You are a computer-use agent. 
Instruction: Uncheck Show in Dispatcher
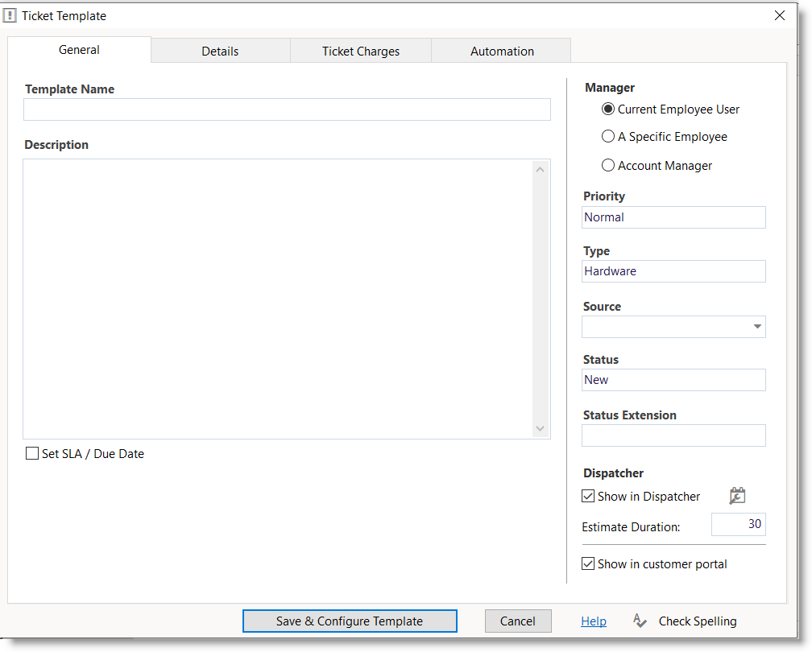tap(588, 497)
